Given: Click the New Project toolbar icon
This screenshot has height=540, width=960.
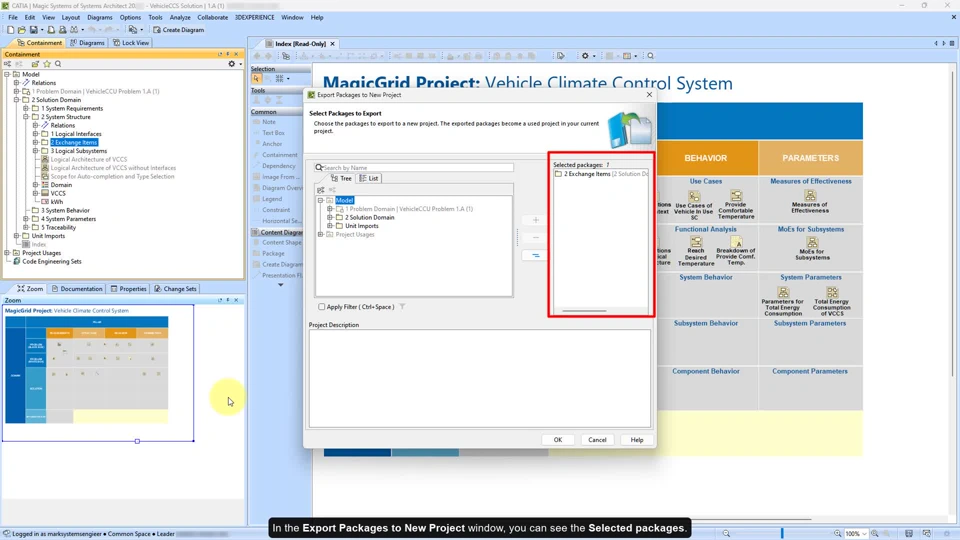Looking at the screenshot, I should click(x=10, y=29).
